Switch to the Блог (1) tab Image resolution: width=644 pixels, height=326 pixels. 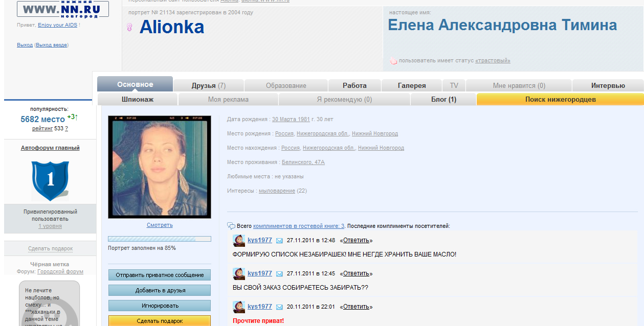[x=443, y=99]
